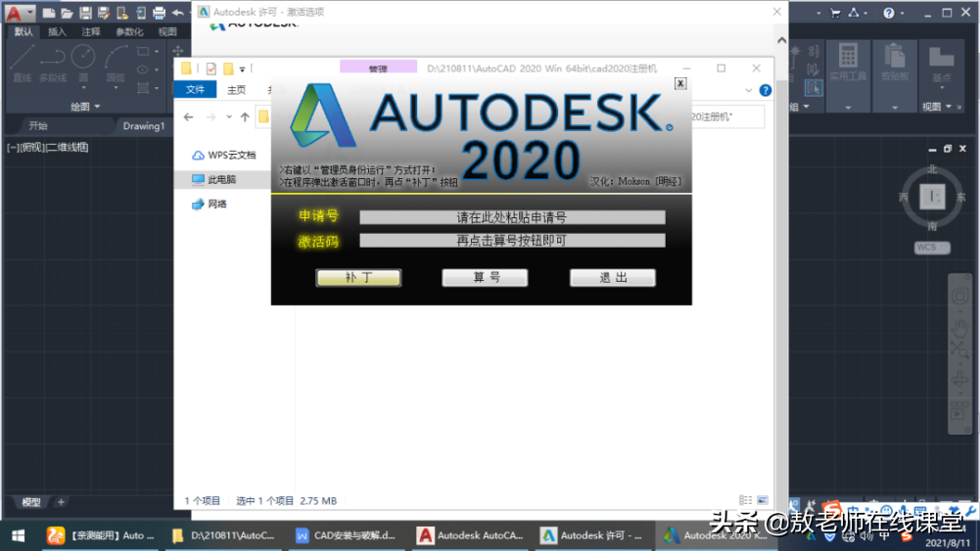The width and height of the screenshot is (980, 551).
Task: Click the Explorer Back arrow
Action: coord(189,116)
